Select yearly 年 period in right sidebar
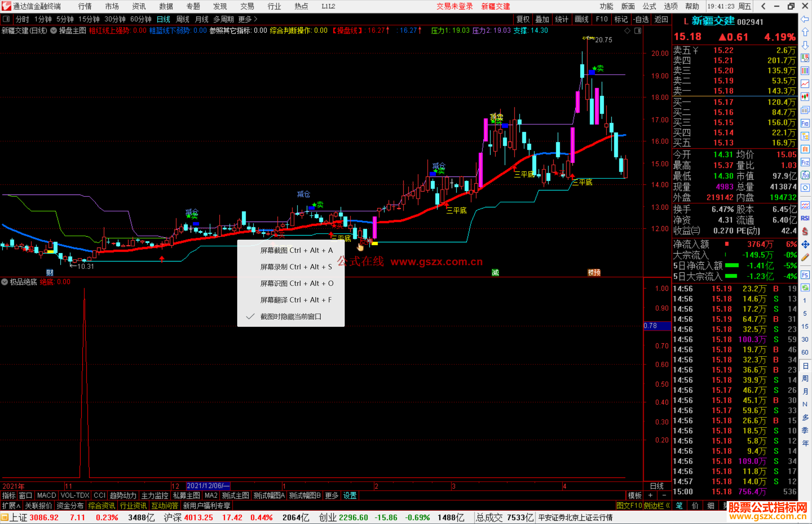 [805, 443]
